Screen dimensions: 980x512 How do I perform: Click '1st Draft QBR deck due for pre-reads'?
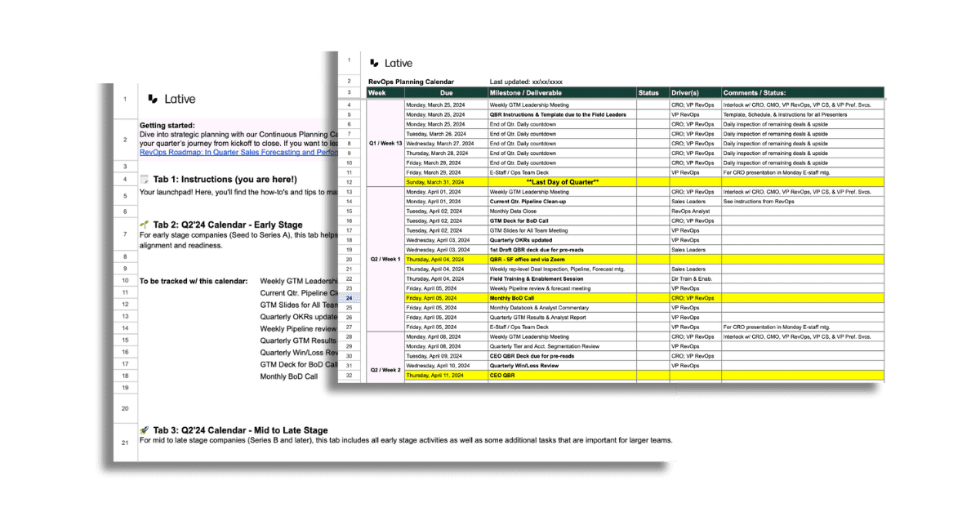(x=561, y=250)
